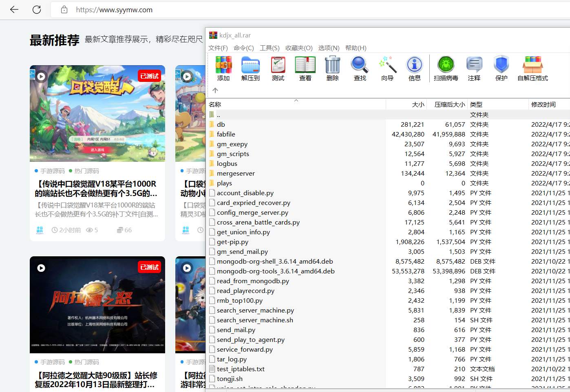Sort by 大小 column header

click(418, 105)
